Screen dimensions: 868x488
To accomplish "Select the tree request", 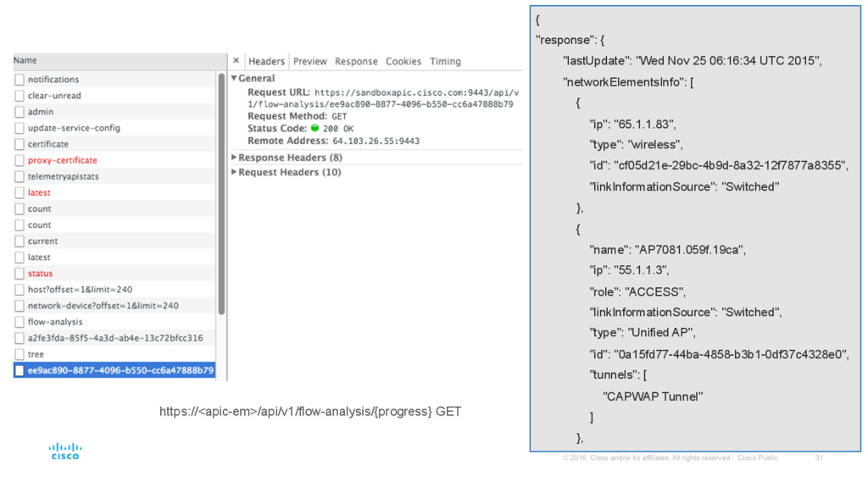I will pos(114,354).
